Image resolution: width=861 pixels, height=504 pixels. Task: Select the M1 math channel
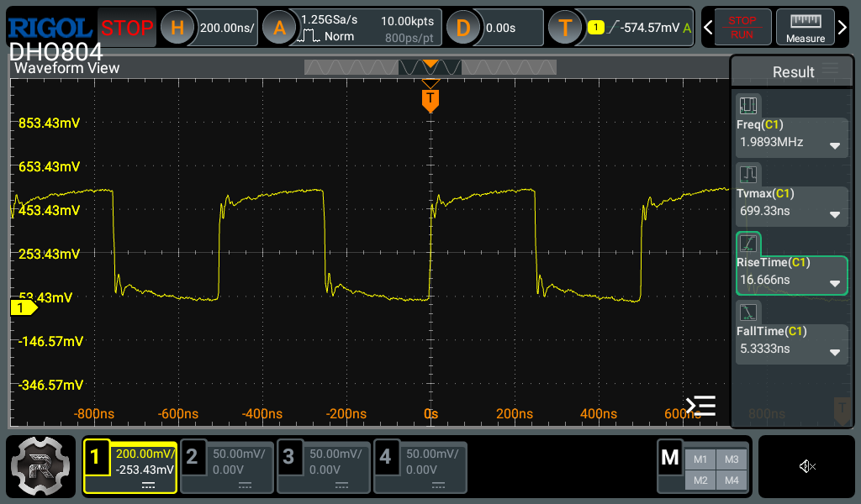pyautogui.click(x=700, y=459)
